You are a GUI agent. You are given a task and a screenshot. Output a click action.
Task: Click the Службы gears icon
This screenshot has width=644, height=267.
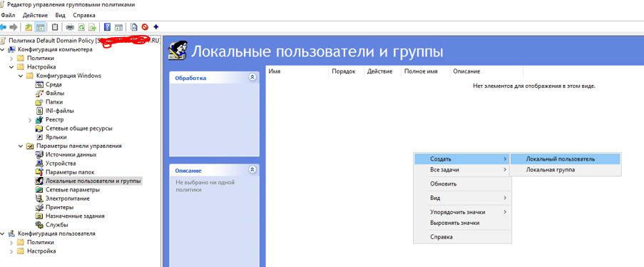[39, 225]
